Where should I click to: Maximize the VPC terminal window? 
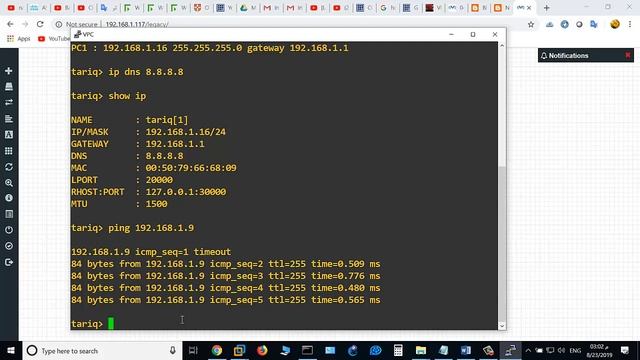[x=473, y=34]
